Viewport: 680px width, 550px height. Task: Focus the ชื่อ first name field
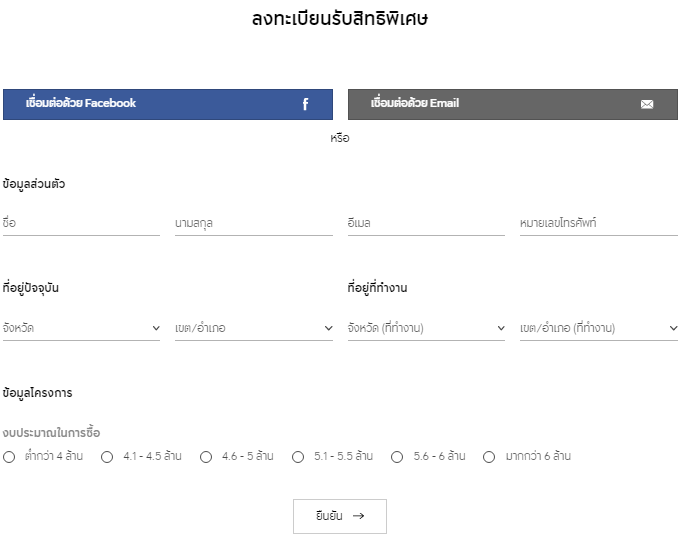coord(81,223)
